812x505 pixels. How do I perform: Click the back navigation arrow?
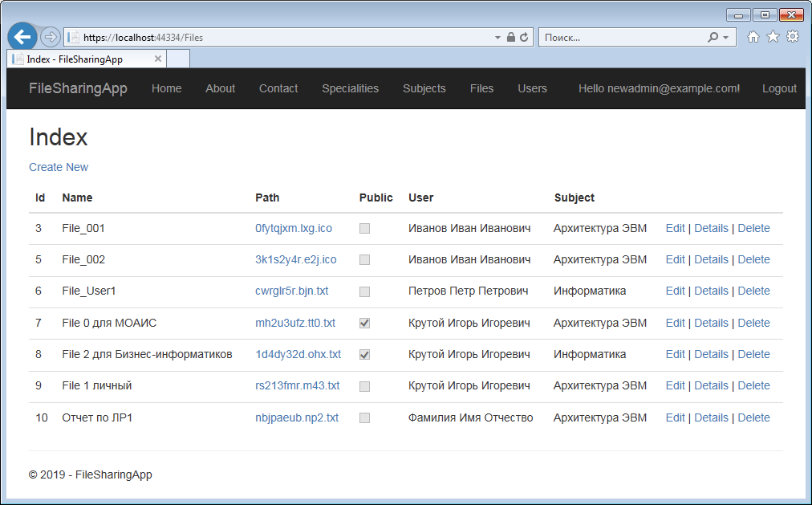22,36
